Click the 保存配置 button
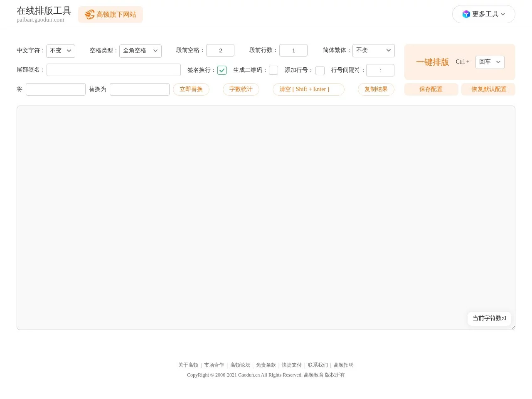The height and width of the screenshot is (399, 532). 431,89
